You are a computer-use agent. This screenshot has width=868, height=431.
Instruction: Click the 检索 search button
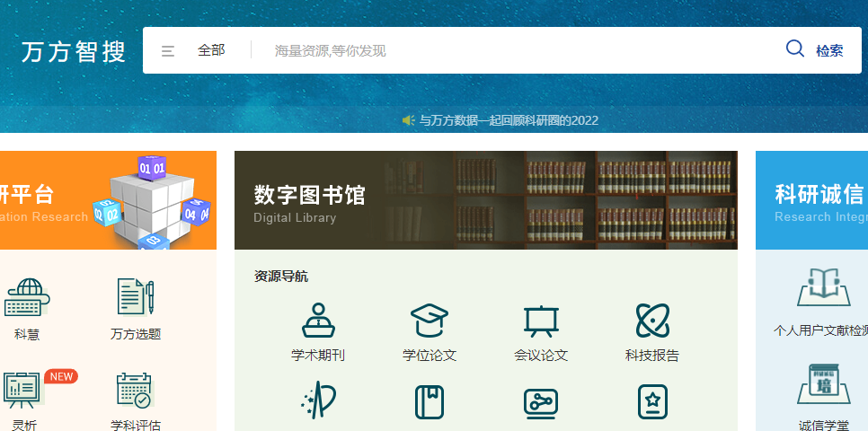tap(829, 51)
